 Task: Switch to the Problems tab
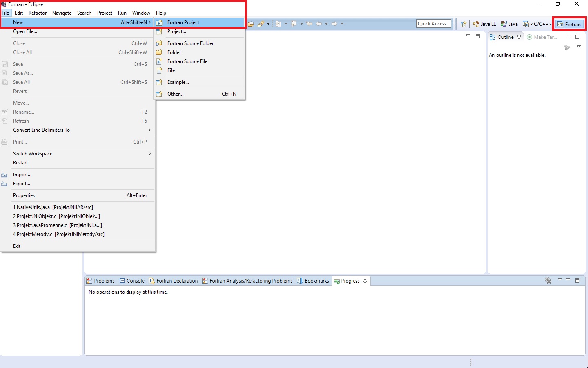pyautogui.click(x=100, y=281)
